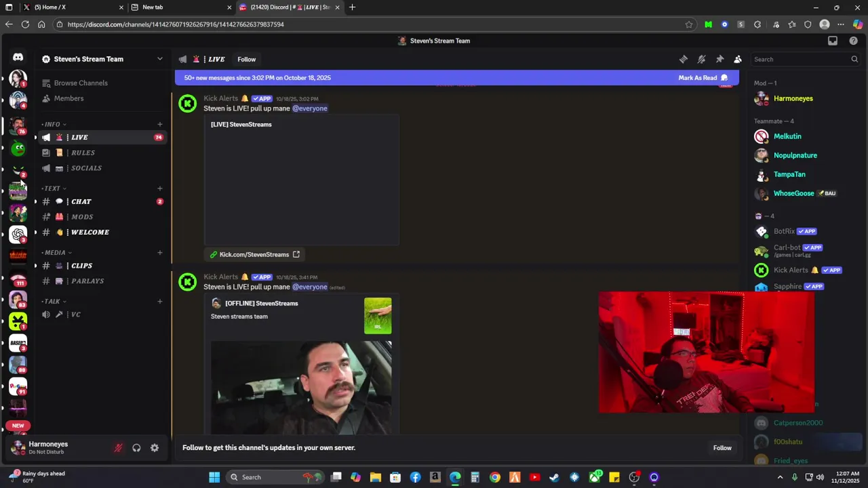Screen dimensions: 868x488
Task: Open the CLIPS channel
Action: [102, 266]
